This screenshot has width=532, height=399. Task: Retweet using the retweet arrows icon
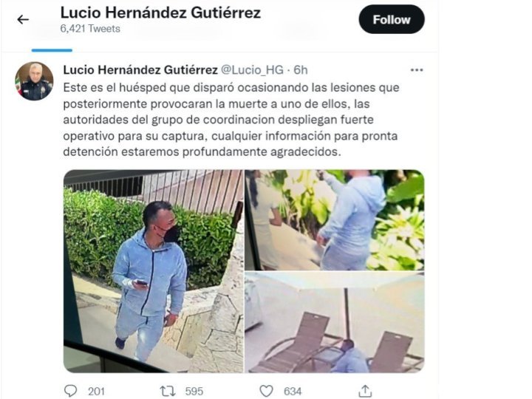tap(168, 391)
